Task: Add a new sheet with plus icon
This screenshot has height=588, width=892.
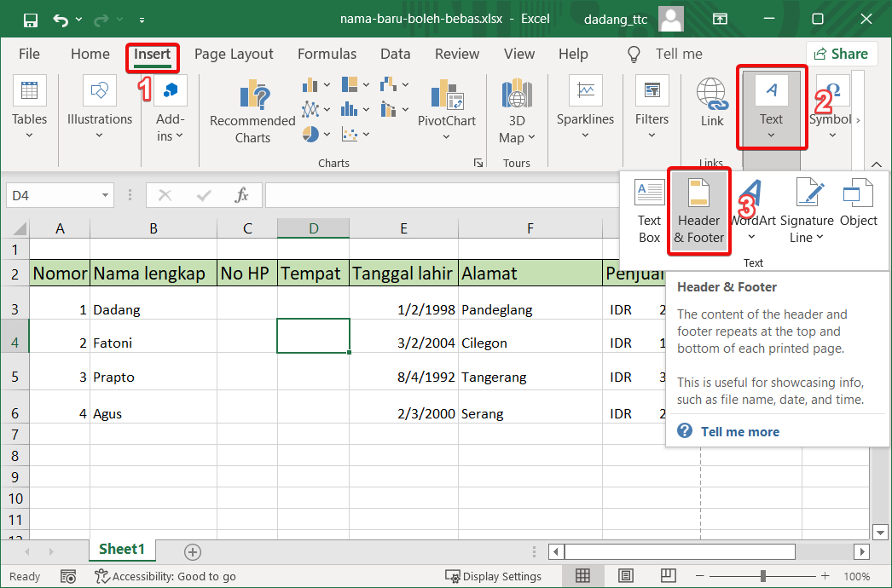Action: 193,552
